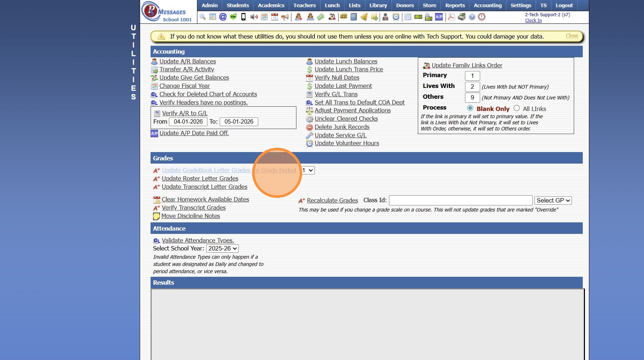This screenshot has height=360, width=644.
Task: Click the green money bills icon
Action: tap(321, 17)
